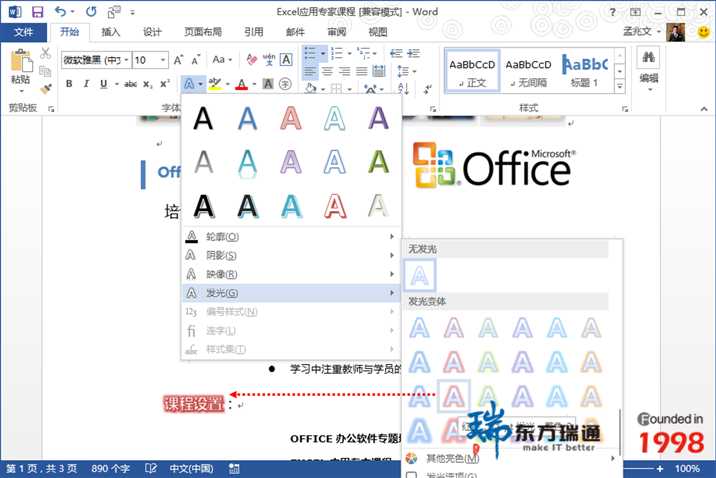Select the Format Painter brush
Image resolution: width=716 pixels, height=478 pixels.
(x=45, y=88)
